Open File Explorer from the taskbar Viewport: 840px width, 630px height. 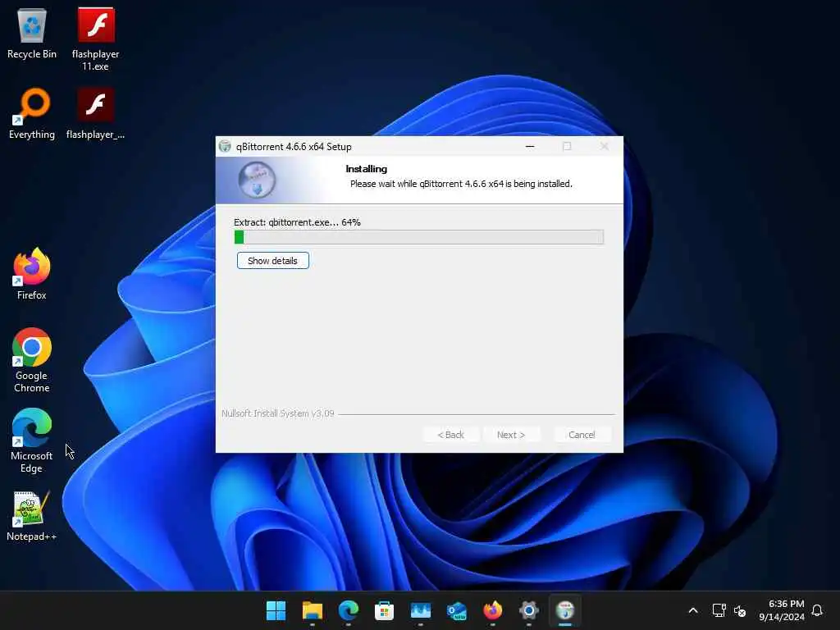[x=313, y=610]
